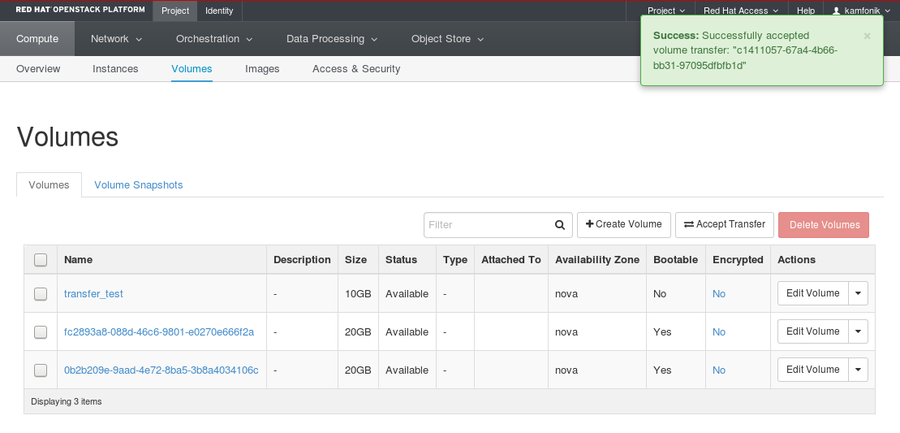The image size is (900, 433).
Task: Click Edit Volume for 0b2b209e volume
Action: tap(813, 369)
